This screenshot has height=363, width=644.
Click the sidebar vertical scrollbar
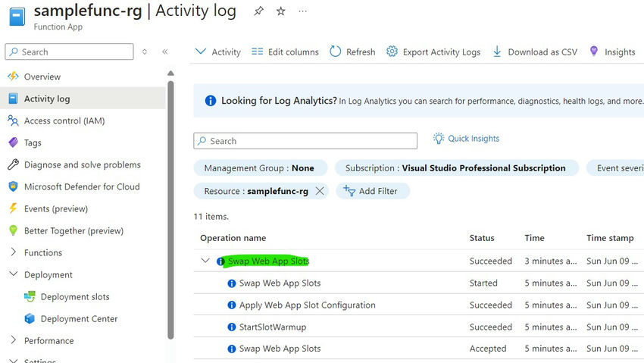pos(171,210)
